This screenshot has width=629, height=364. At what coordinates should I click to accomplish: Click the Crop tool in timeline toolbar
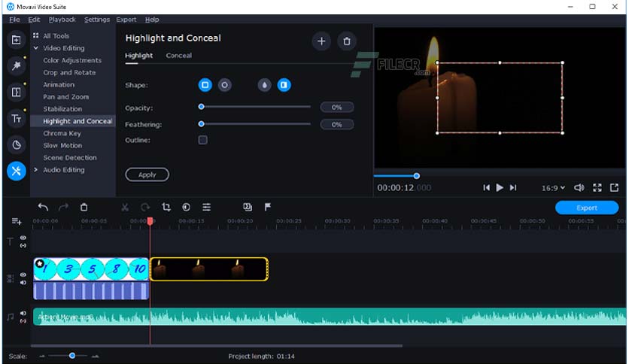(166, 208)
